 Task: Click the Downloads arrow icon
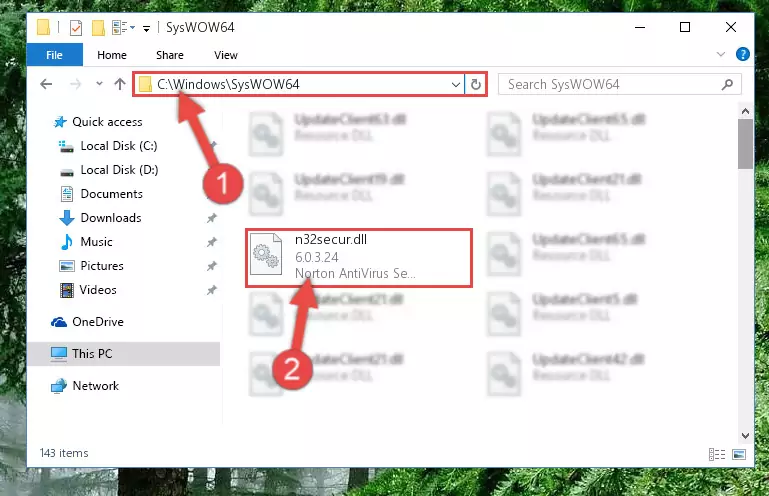click(67, 218)
